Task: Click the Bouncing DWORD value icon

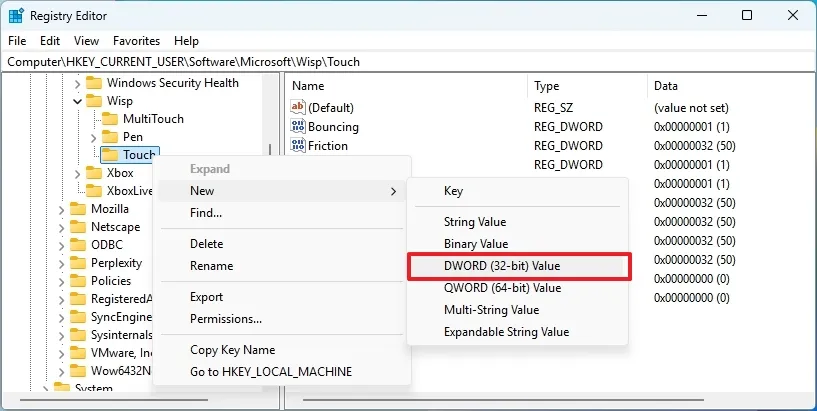Action: tap(298, 127)
